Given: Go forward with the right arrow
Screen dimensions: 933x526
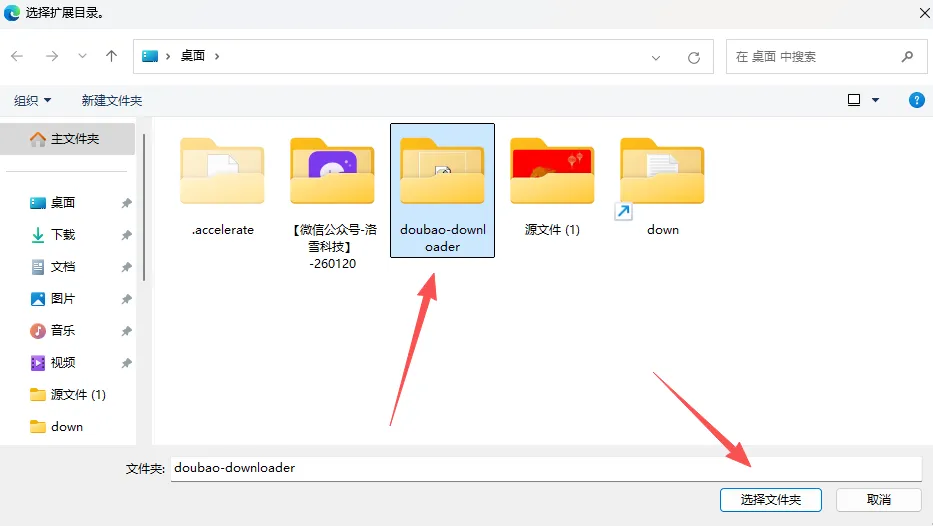Looking at the screenshot, I should tap(52, 56).
